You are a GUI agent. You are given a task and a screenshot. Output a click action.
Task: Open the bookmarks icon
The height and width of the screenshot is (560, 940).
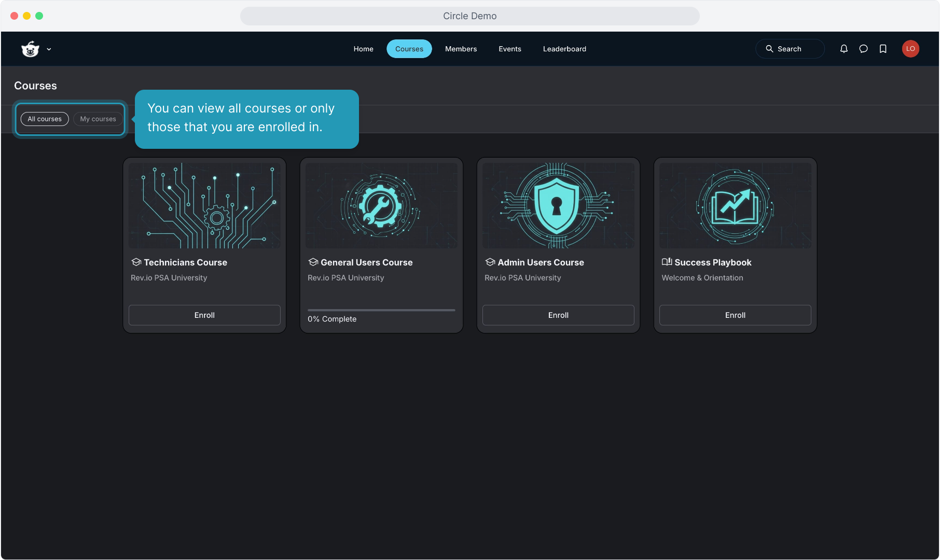tap(883, 49)
